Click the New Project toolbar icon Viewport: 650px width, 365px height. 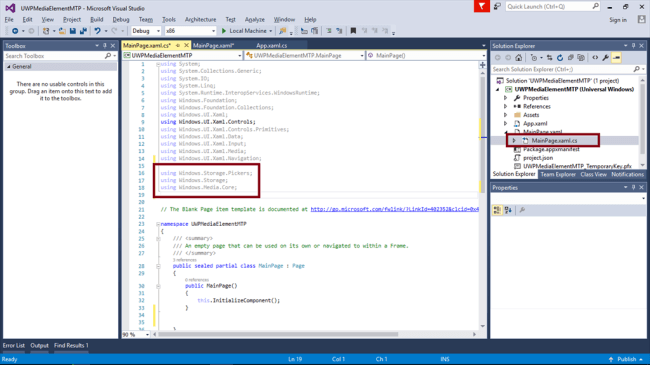46,31
